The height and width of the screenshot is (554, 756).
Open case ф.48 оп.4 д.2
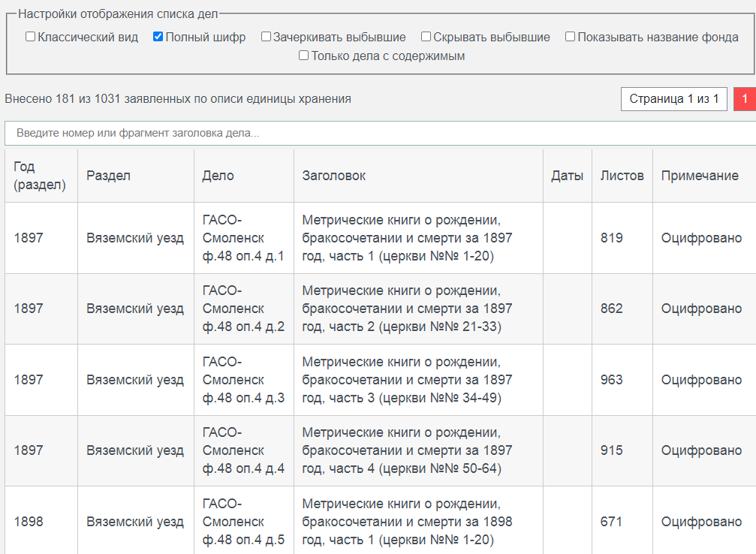243,309
